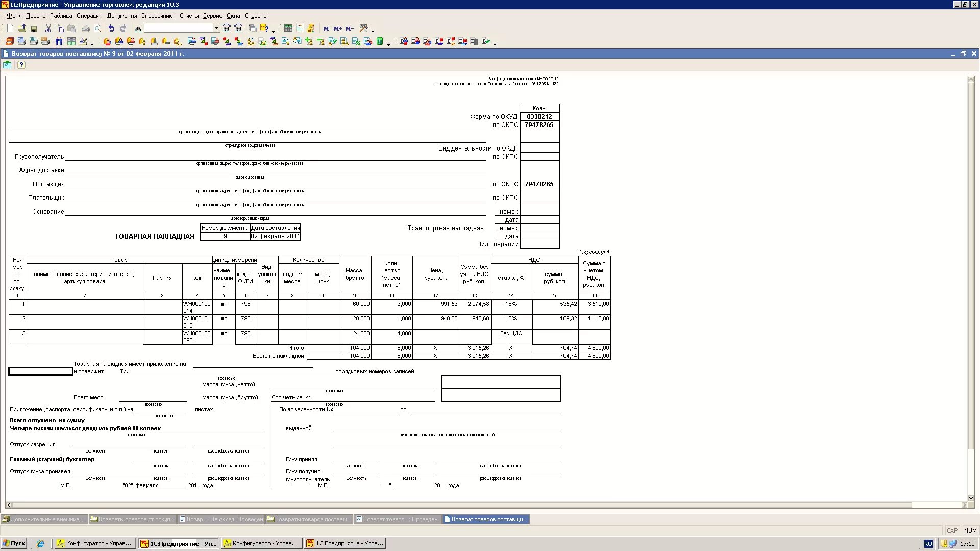
Task: Click the horizontal scrollbar under the document
Action: click(462, 505)
